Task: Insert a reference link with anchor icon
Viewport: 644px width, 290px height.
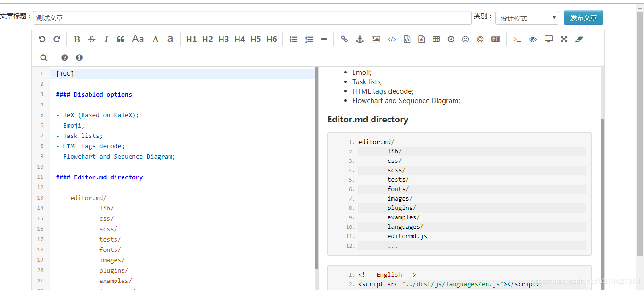Action: point(360,40)
